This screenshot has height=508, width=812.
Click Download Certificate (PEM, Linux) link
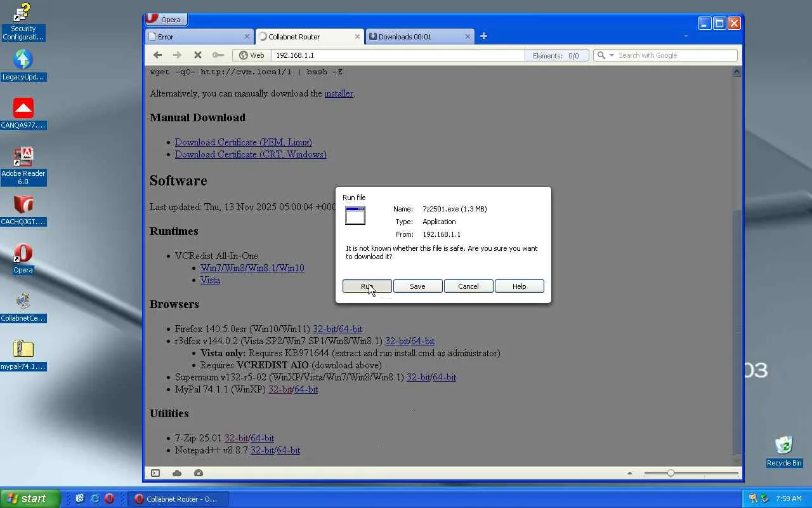click(x=244, y=142)
